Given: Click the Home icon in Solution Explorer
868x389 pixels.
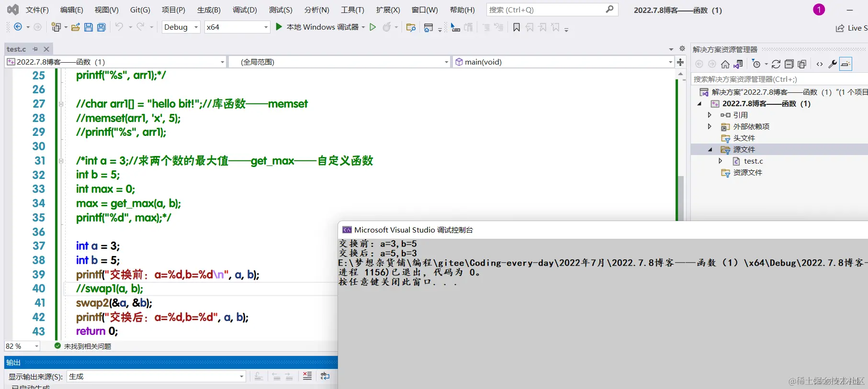Looking at the screenshot, I should point(725,64).
